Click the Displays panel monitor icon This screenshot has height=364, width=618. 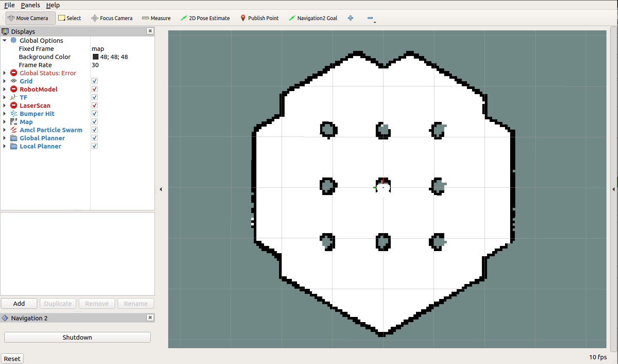(5, 31)
